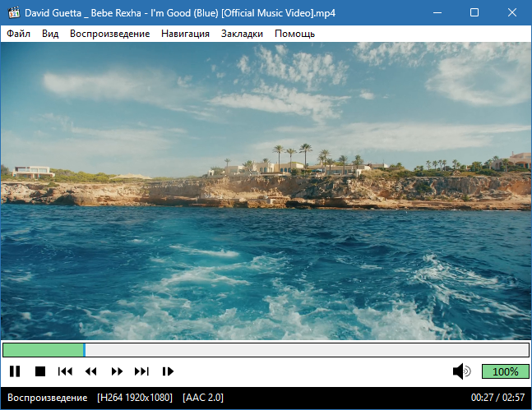Screen dimensions: 532x410
Task: Open the Воспроизведение menu
Action: pos(110,34)
